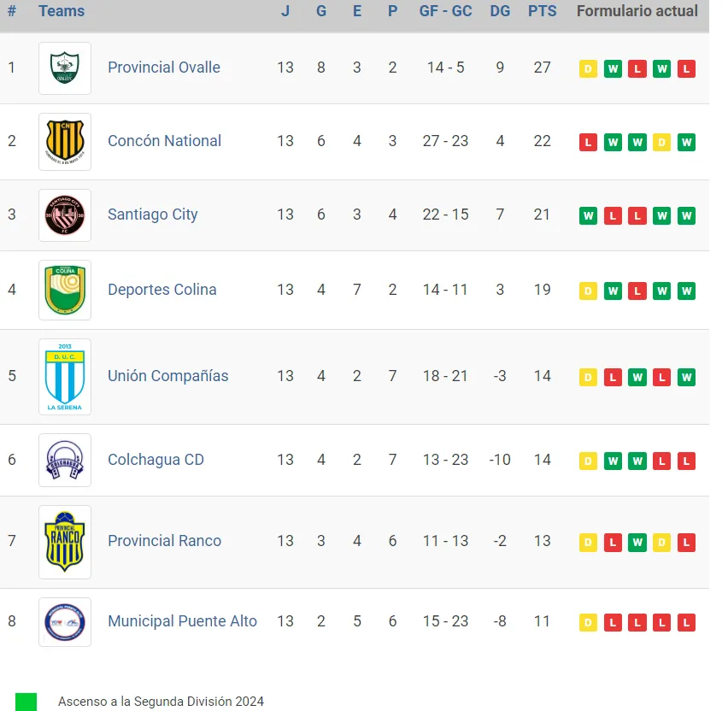Click the Unión Compañías crest
728x711 pixels.
tap(64, 376)
